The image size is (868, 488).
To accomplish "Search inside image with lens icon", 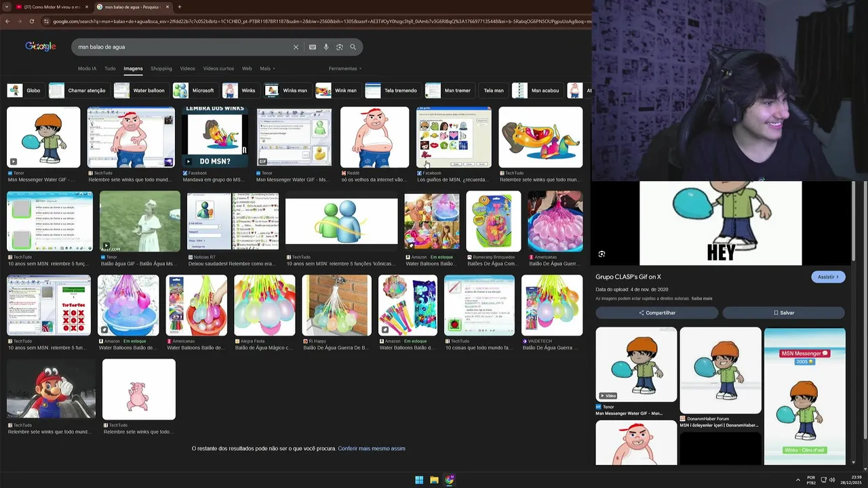I will pos(601,254).
